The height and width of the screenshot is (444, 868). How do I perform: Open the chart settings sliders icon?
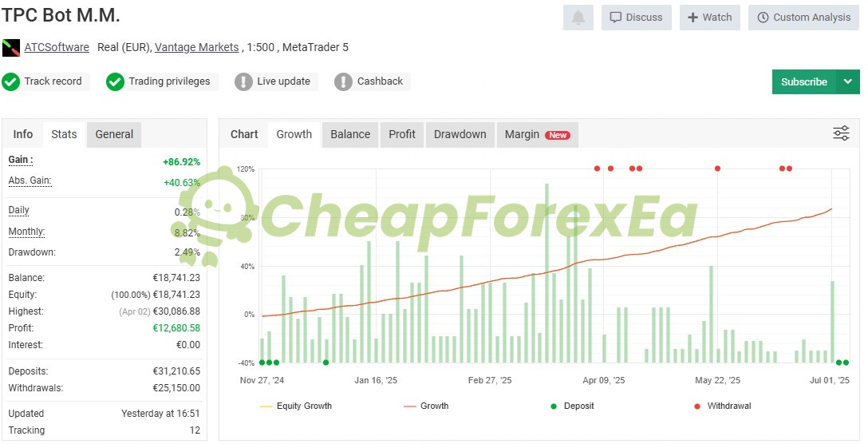click(841, 133)
